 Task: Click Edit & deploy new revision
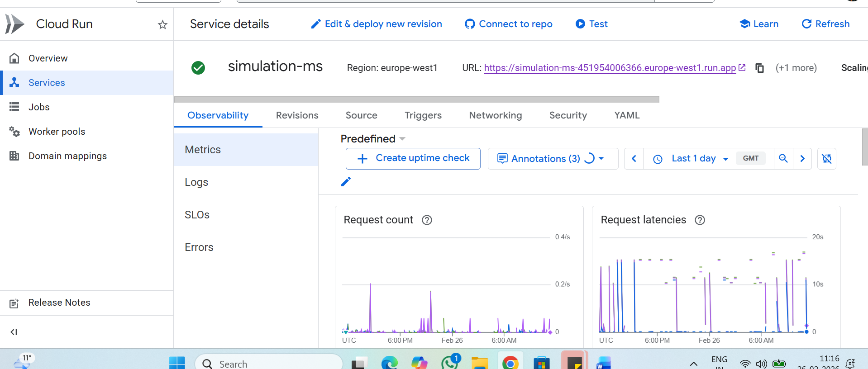coord(377,24)
